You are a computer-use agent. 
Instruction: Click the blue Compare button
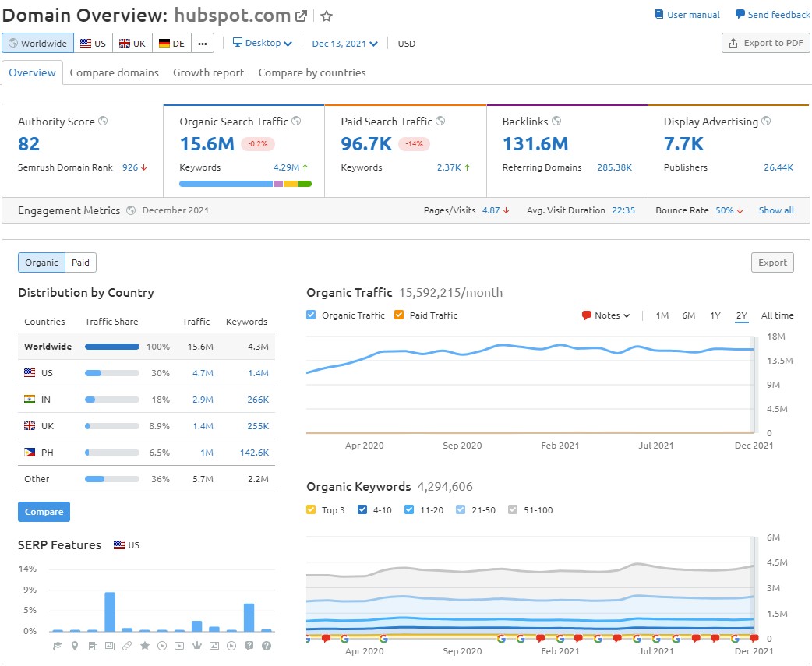coord(44,511)
